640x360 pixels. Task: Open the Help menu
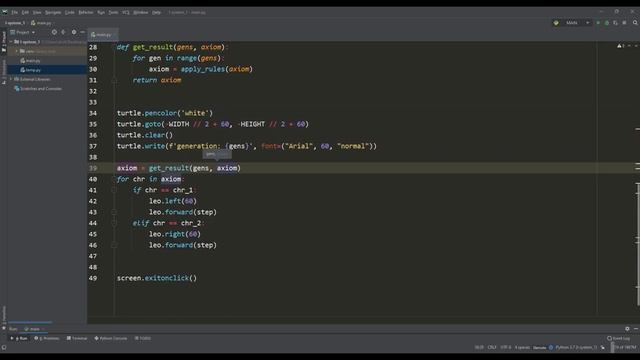[x=156, y=12]
